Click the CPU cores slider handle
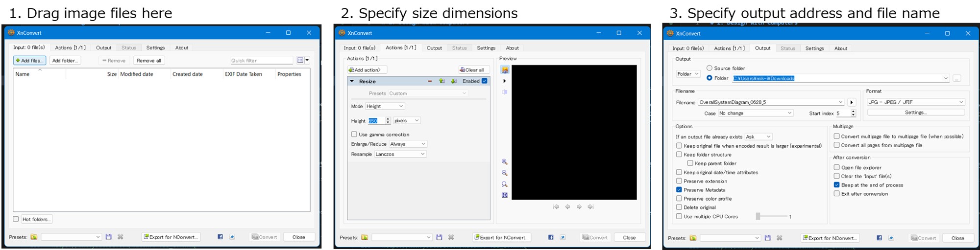The image size is (980, 250). tap(758, 216)
